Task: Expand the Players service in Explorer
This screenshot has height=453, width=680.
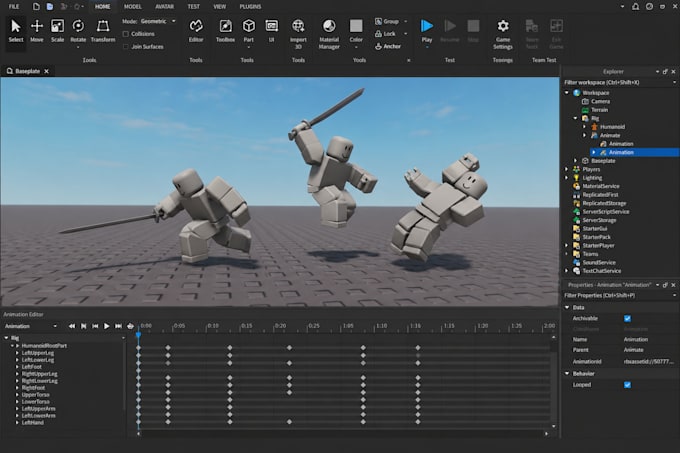Action: (567, 169)
